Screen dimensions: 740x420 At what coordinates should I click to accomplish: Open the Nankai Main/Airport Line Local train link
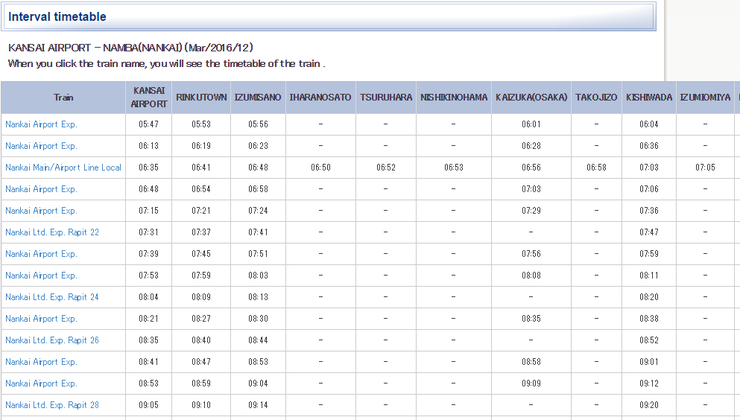(63, 168)
